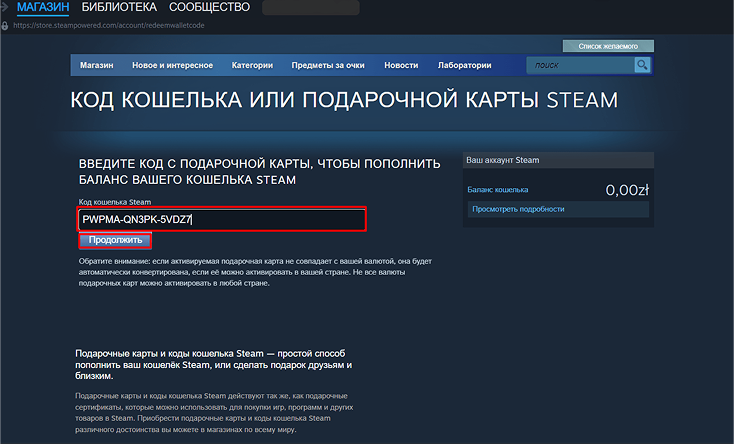Open the Лаборатории menu item

click(x=465, y=66)
